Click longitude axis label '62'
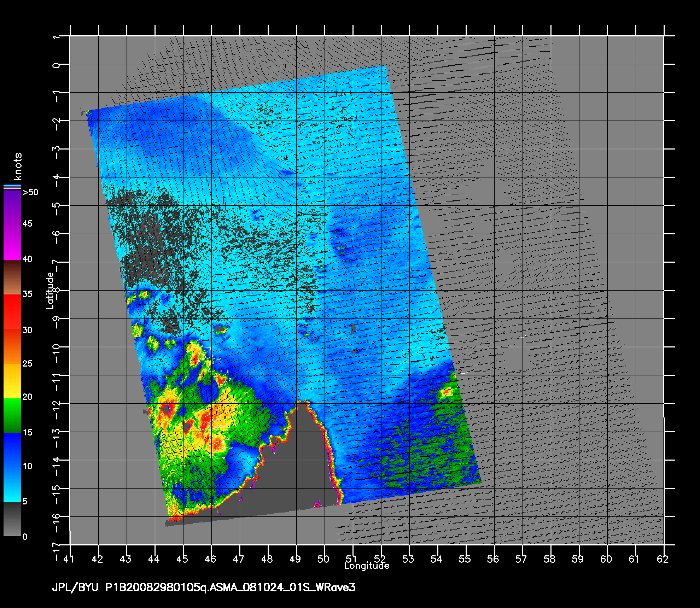Image resolution: width=700 pixels, height=608 pixels. pos(663,559)
